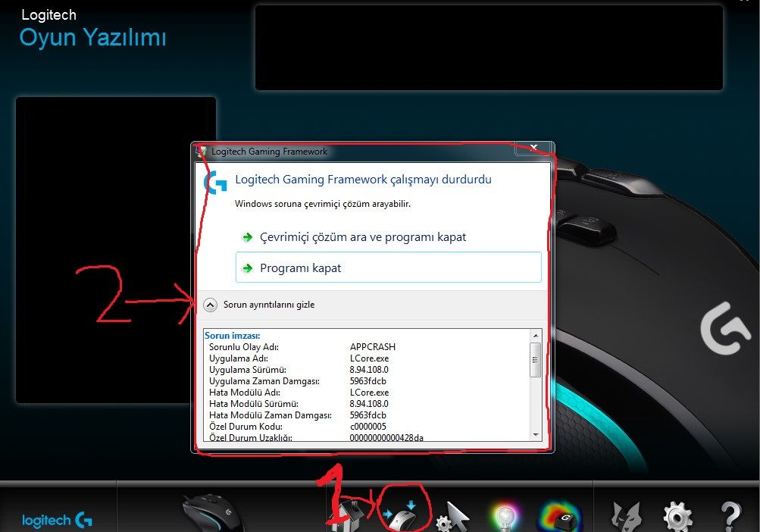This screenshot has height=532, width=760.
Task: Select the 'c0000005' exception code value
Action: click(368, 426)
